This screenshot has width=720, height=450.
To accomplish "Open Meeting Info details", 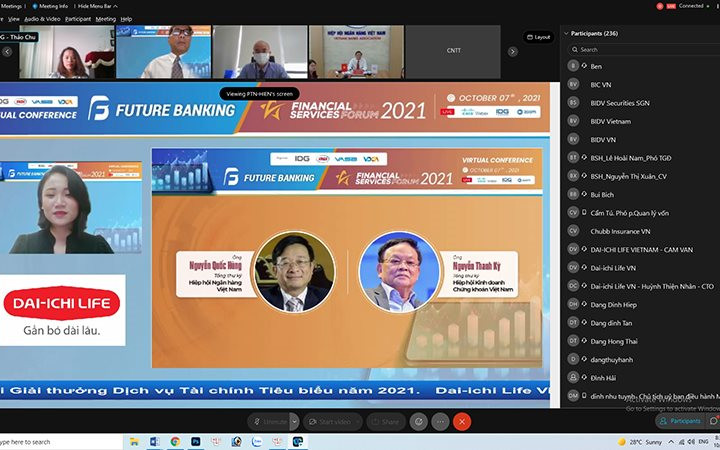I will [x=51, y=6].
